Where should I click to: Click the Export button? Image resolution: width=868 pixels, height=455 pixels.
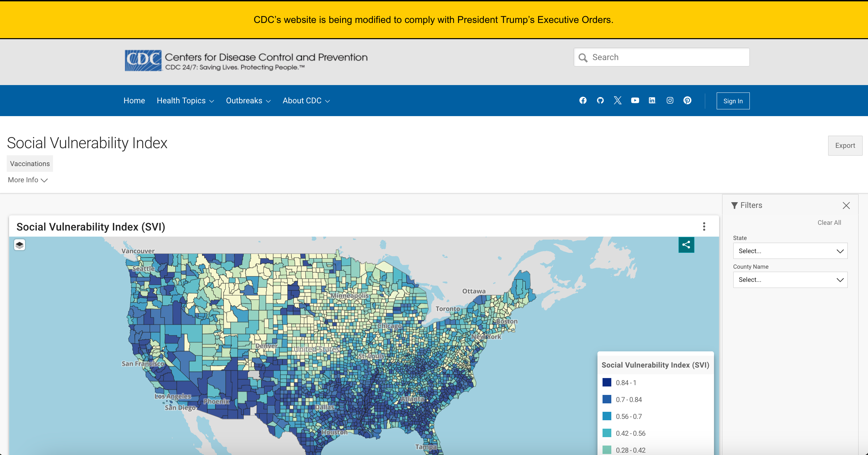845,145
